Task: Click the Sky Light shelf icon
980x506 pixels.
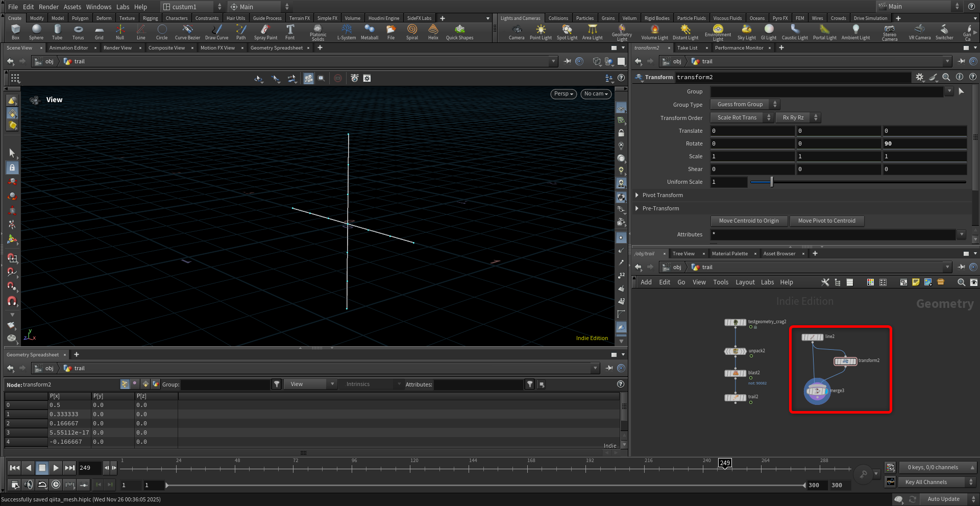Action: 746,31
